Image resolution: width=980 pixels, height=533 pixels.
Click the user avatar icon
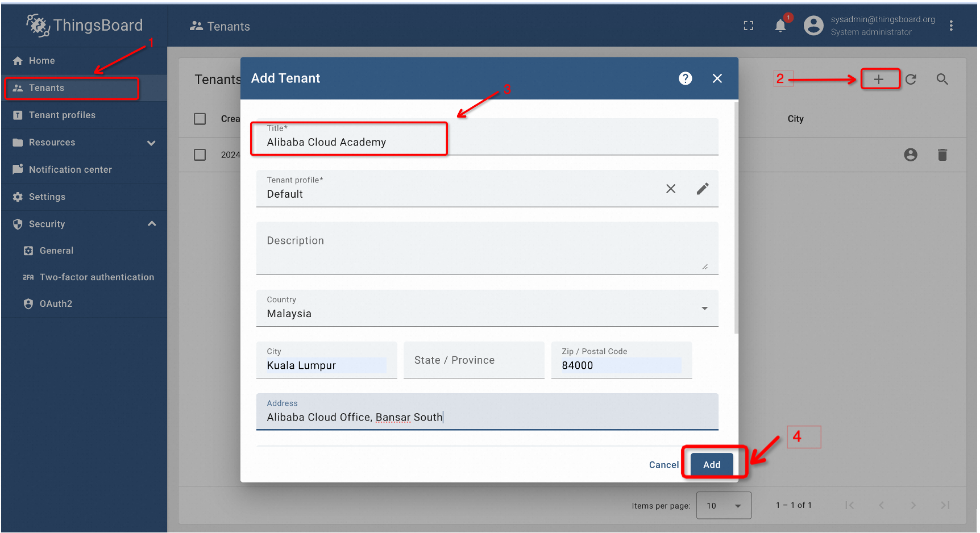(x=813, y=26)
